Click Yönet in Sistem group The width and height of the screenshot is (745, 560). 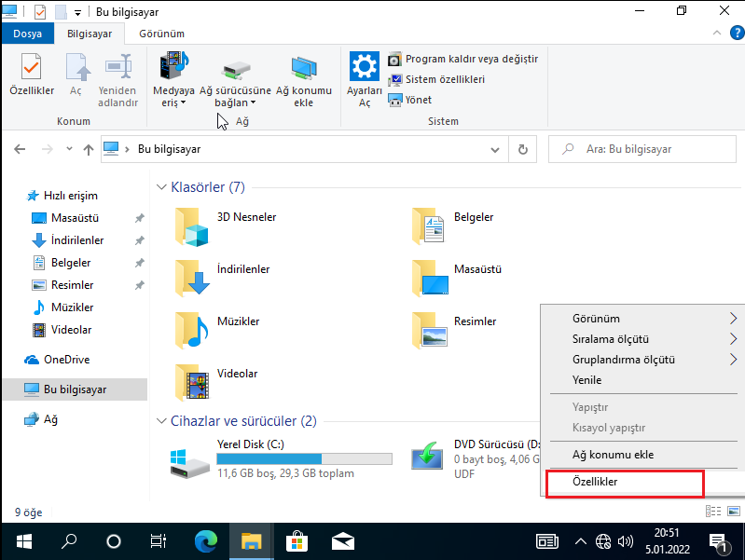[410, 100]
